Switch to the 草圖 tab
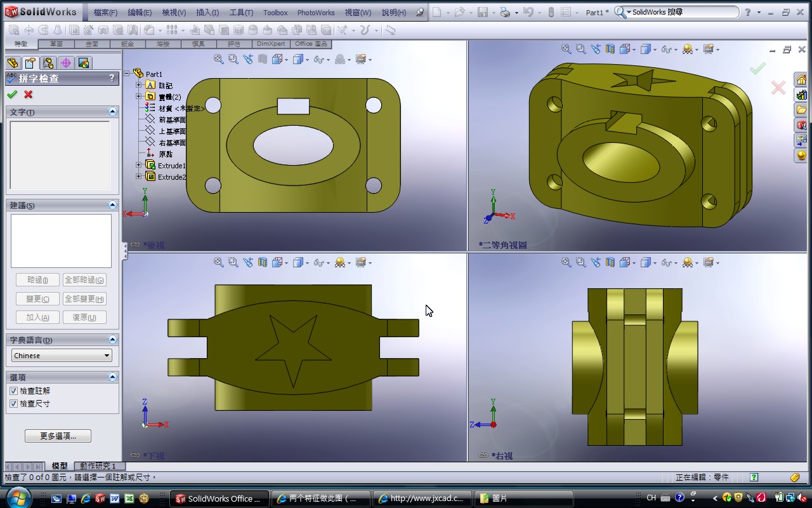 click(56, 44)
